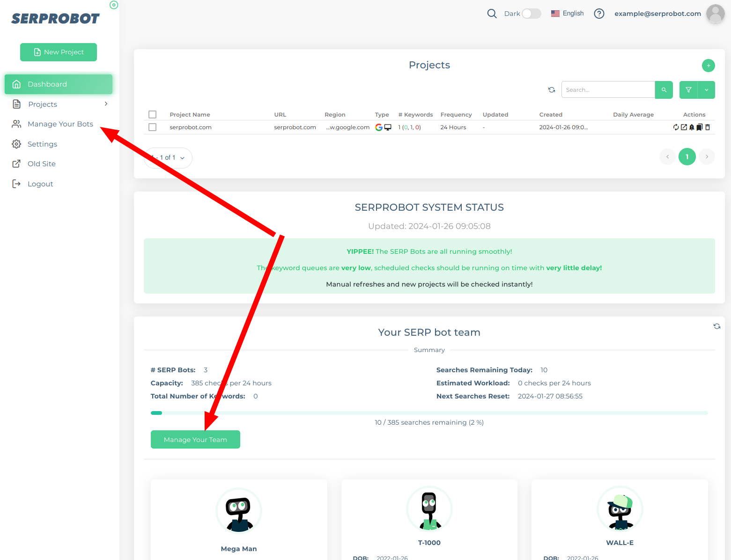The height and width of the screenshot is (560, 731).
Task: Open the Dashboard home icon in sidebar
Action: pos(16,84)
